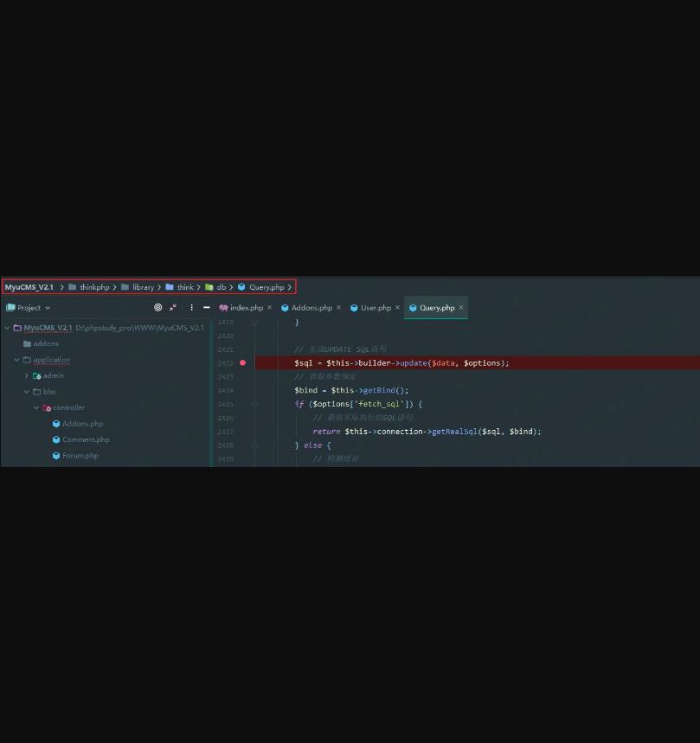Screen dimensions: 700x743
Task: Hide the Project tool window
Action: [207, 307]
